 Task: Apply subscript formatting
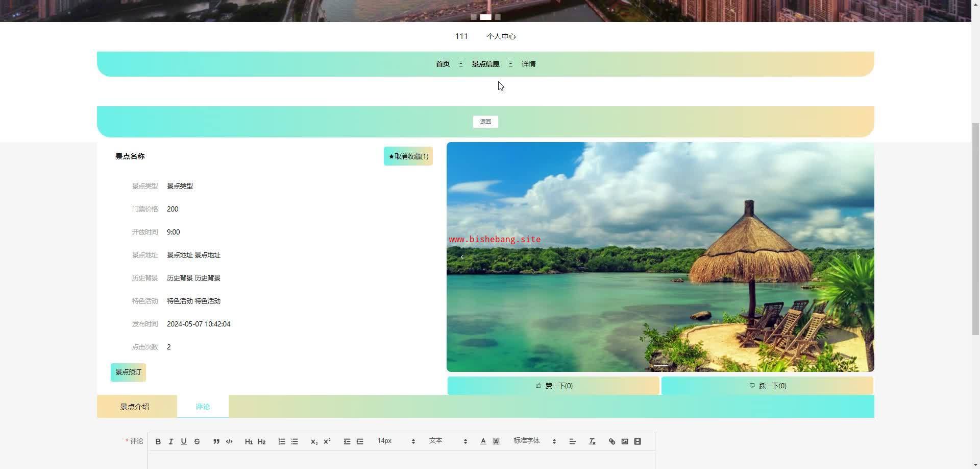coord(314,441)
